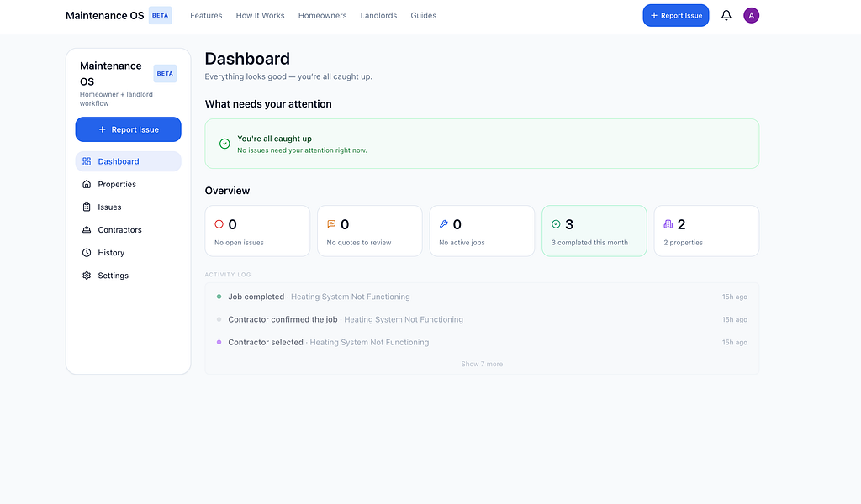
Task: Open the No active jobs card
Action: click(x=482, y=231)
